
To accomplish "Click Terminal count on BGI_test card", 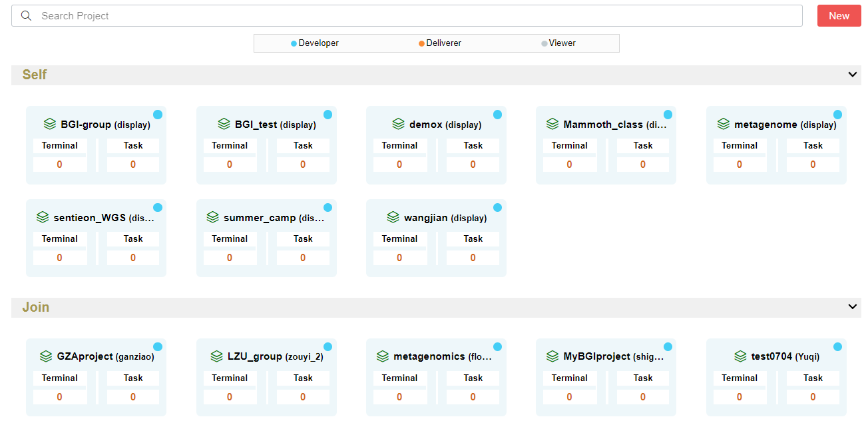I will click(x=230, y=165).
